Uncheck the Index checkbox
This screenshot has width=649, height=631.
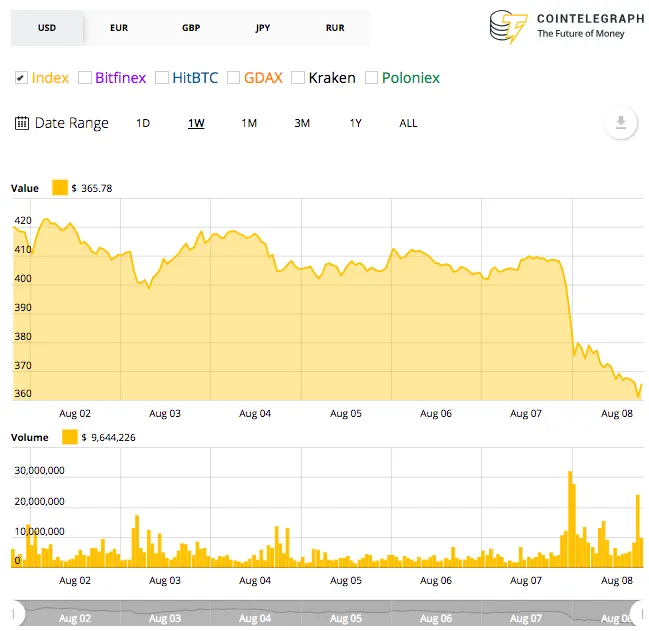[21, 78]
